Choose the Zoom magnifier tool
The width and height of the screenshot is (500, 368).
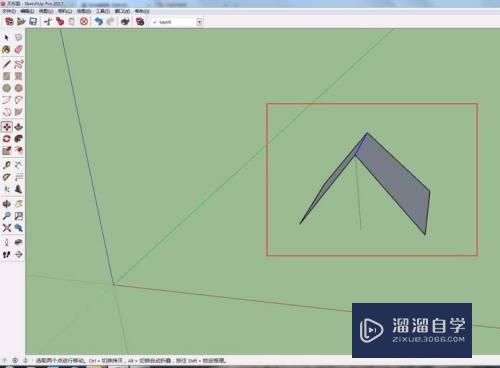pyautogui.click(x=6, y=216)
